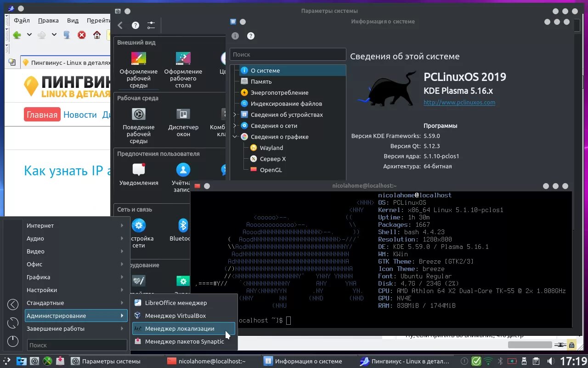This screenshot has width=588, height=368.
Task: Select the Пингвинус browser tab
Action: tap(66, 63)
